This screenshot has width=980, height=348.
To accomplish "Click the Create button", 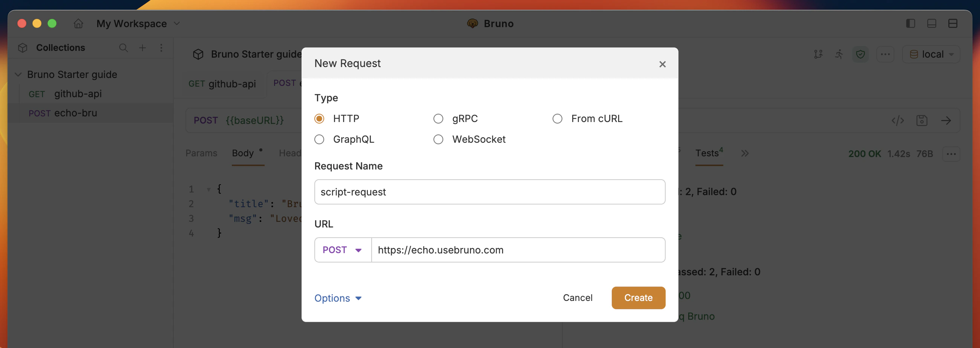I will [638, 298].
